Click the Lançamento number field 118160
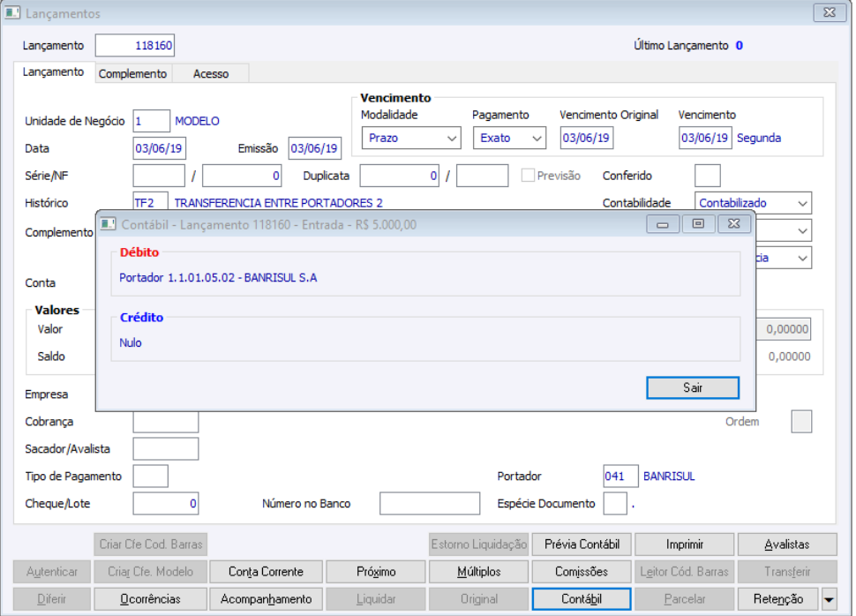 [135, 45]
